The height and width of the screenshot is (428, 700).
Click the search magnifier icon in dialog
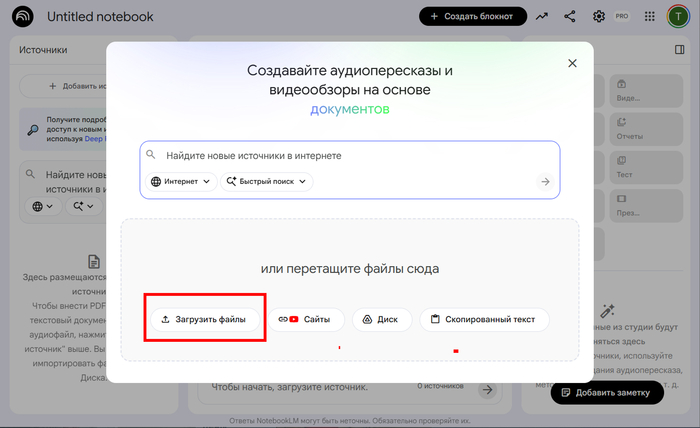(x=151, y=154)
